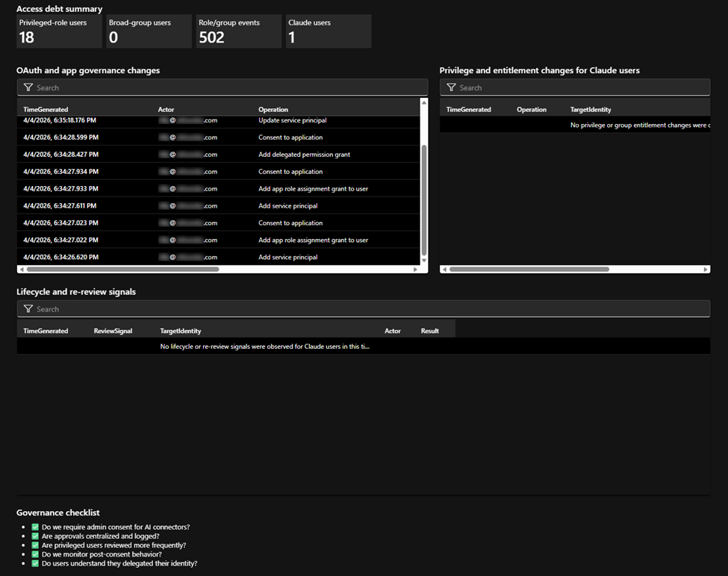Click scroll-down arrow in OAuth changes table
Viewport: 728px width, 576px height.
tap(424, 261)
